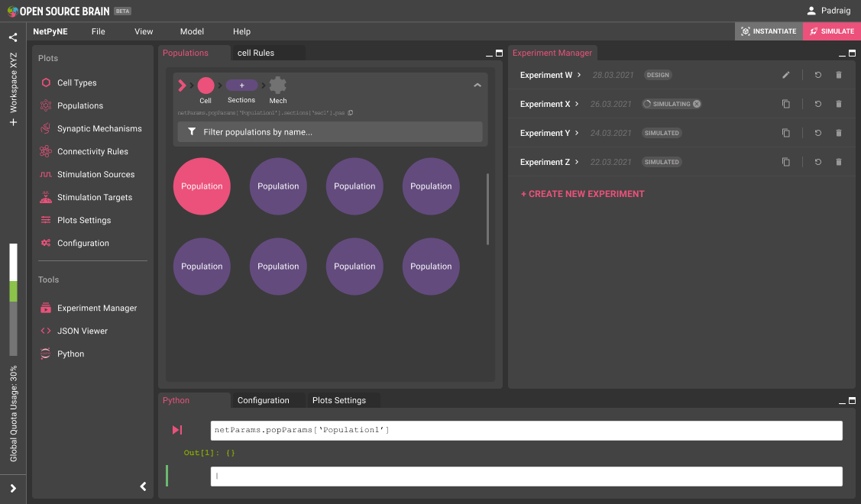Open the Model menu

[192, 31]
